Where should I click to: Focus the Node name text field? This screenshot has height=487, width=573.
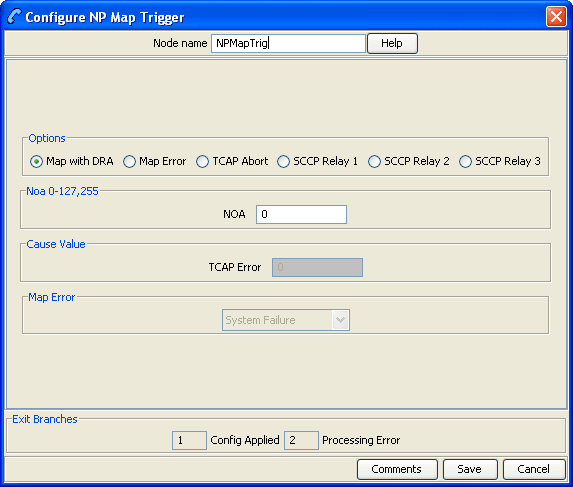[x=288, y=43]
